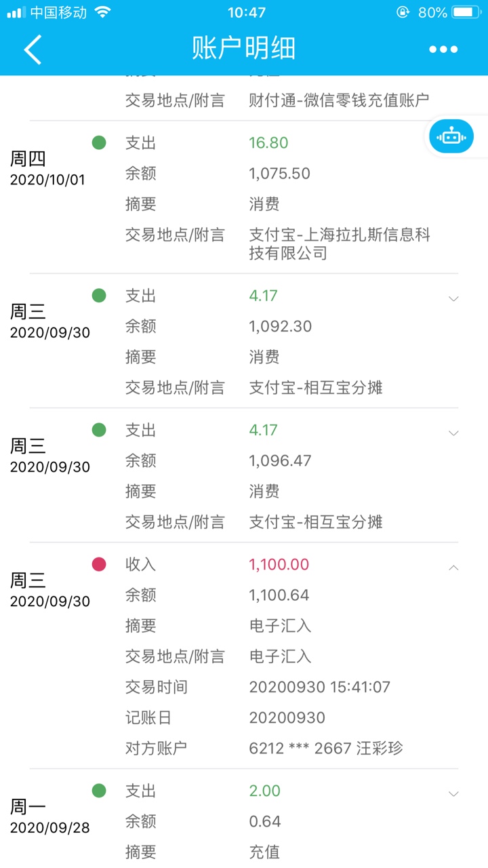The width and height of the screenshot is (488, 868).
Task: Tap the rotation lock status icon
Action: (403, 12)
